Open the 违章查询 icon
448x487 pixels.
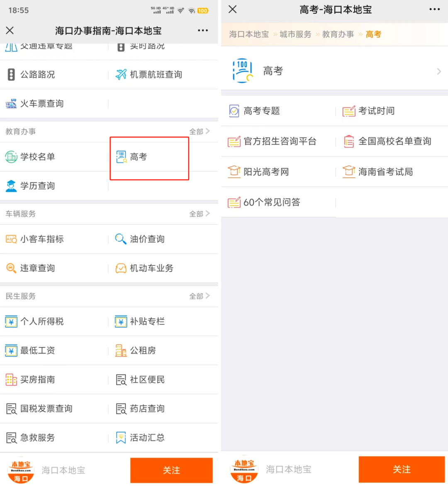11,268
